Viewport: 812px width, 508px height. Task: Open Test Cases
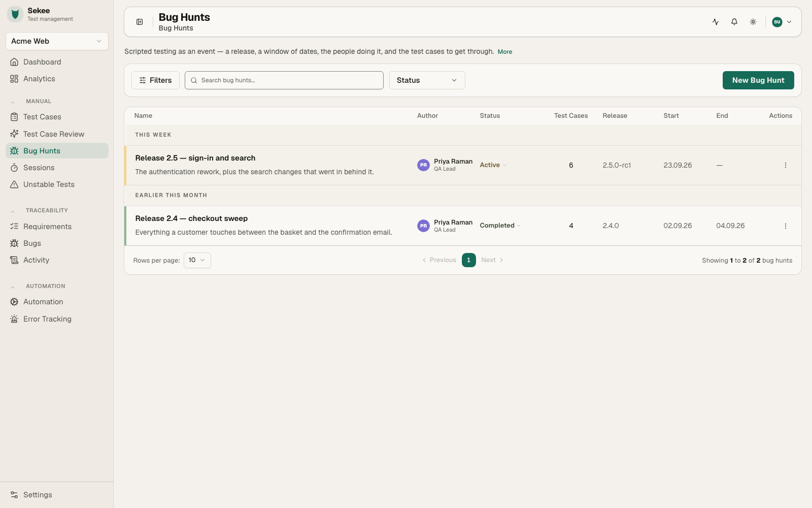57,117
